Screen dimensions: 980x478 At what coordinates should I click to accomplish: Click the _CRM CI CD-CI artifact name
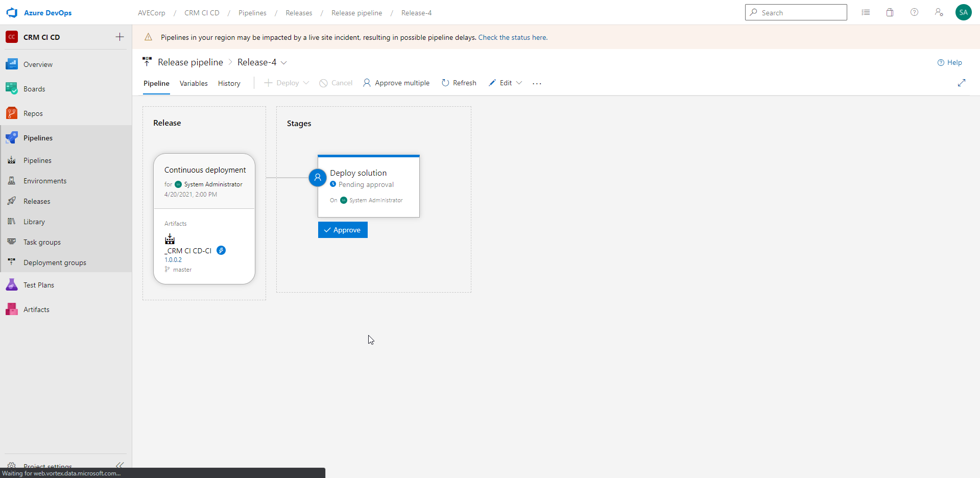188,251
